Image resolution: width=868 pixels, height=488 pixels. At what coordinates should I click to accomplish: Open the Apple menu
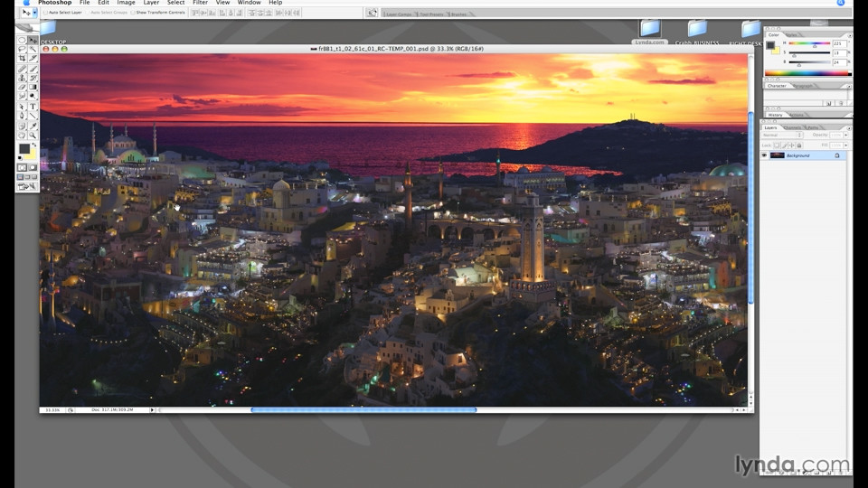point(26,3)
